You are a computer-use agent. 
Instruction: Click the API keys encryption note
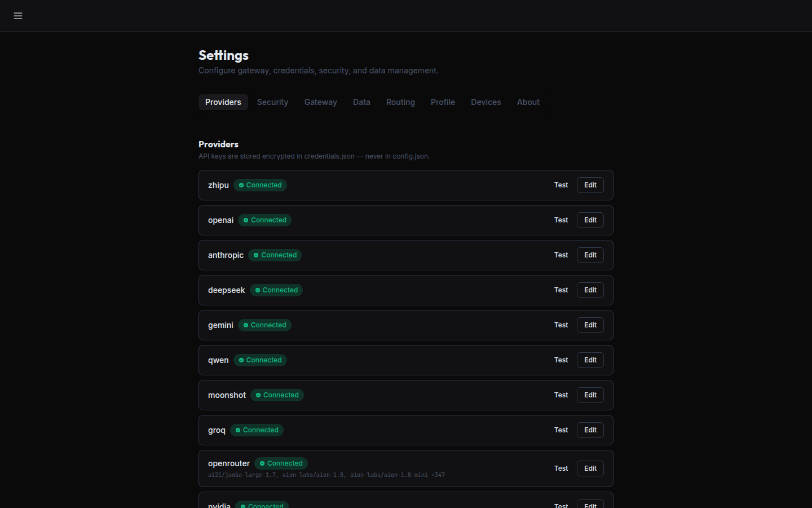(314, 156)
